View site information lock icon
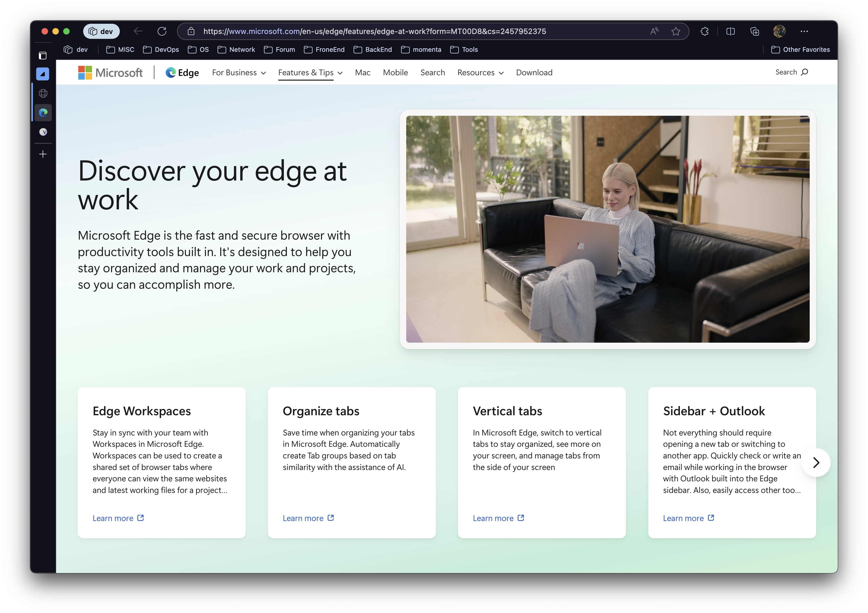This screenshot has height=613, width=868. (191, 31)
